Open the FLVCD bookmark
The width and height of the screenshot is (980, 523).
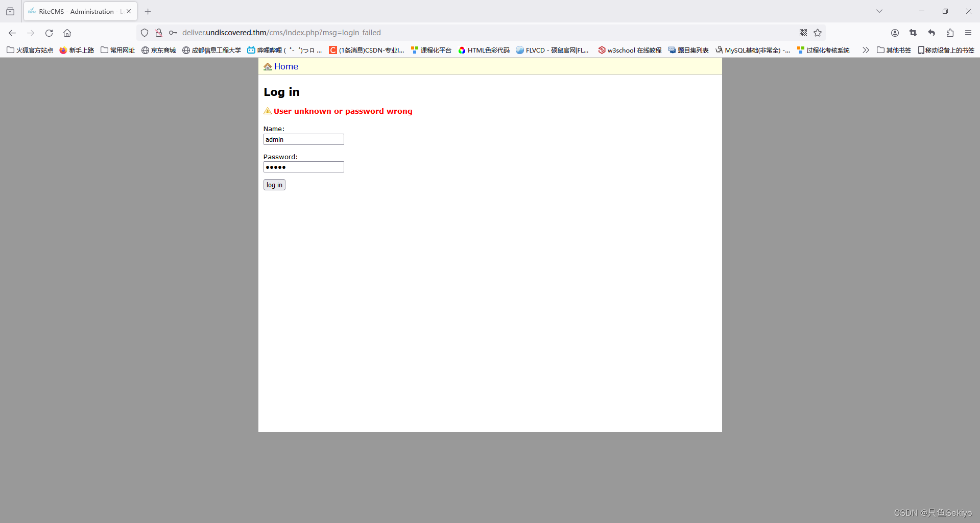553,50
